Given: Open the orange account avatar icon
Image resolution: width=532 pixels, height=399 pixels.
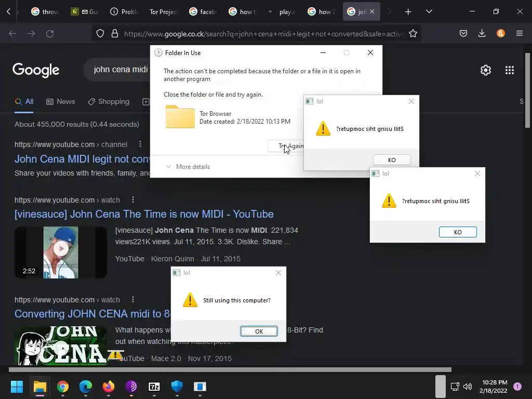Looking at the screenshot, I should coord(500,33).
